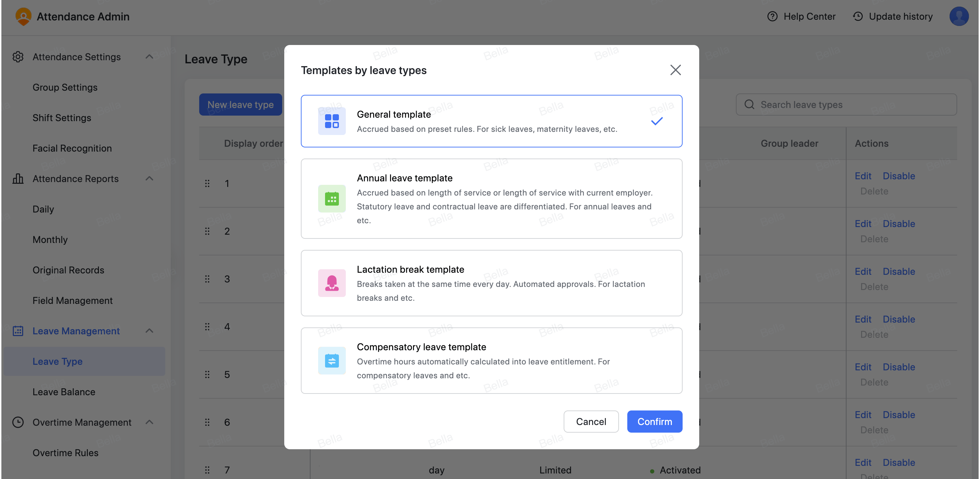Image resolution: width=980 pixels, height=479 pixels.
Task: Select the Compensatory leave template option
Action: click(491, 360)
